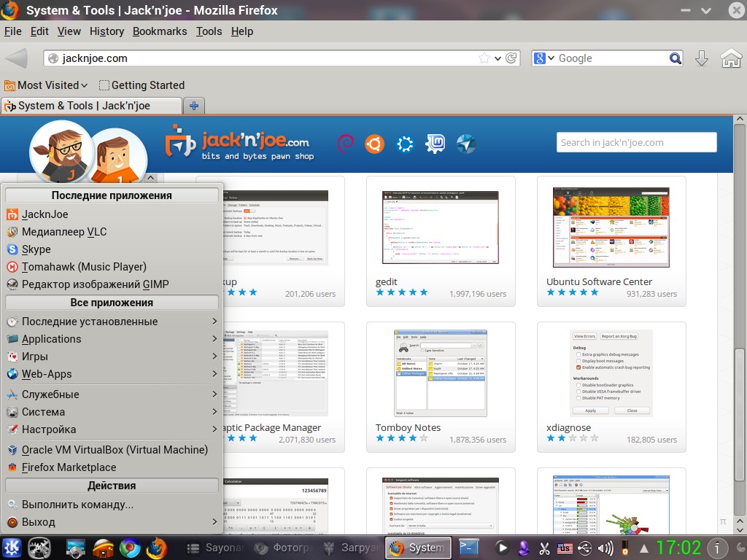Open the Firefox Downloads arrow icon
Screen dimensions: 747x560
tap(701, 58)
